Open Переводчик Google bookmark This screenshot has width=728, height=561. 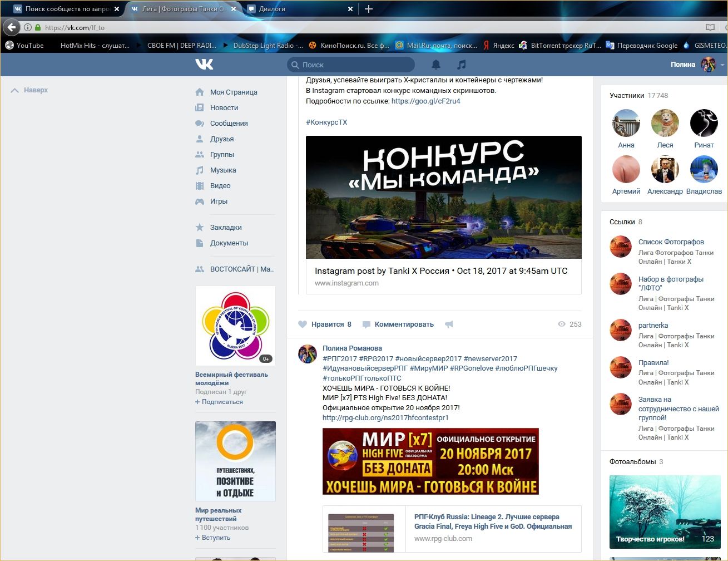(642, 46)
